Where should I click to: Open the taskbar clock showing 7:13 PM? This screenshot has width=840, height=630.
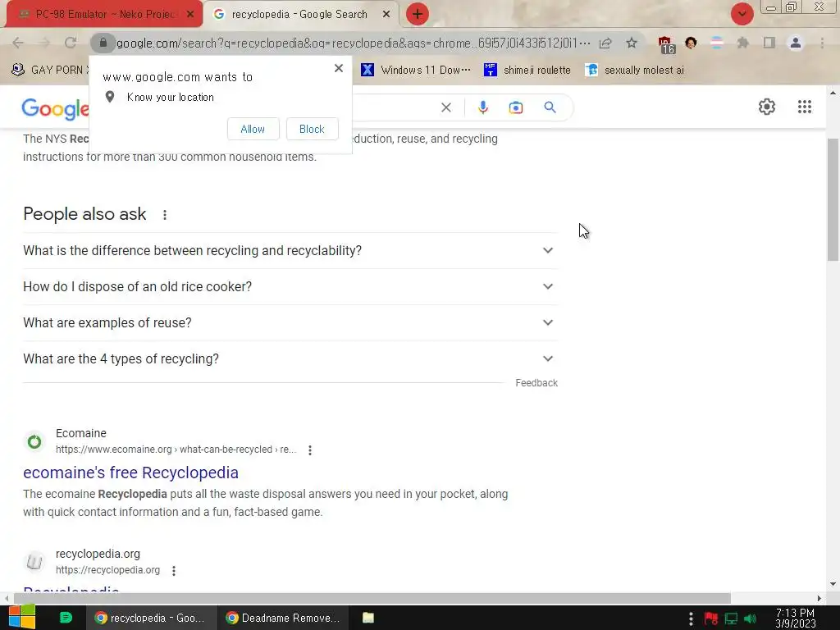pyautogui.click(x=795, y=618)
